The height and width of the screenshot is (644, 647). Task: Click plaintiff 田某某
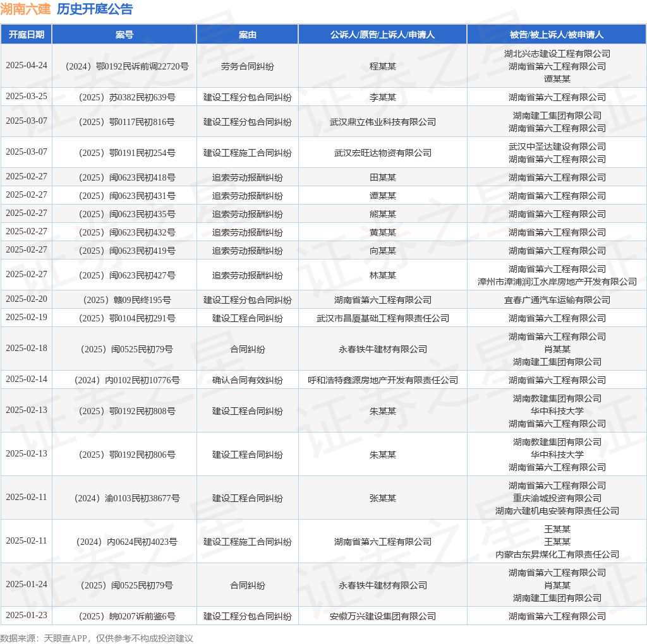382,177
